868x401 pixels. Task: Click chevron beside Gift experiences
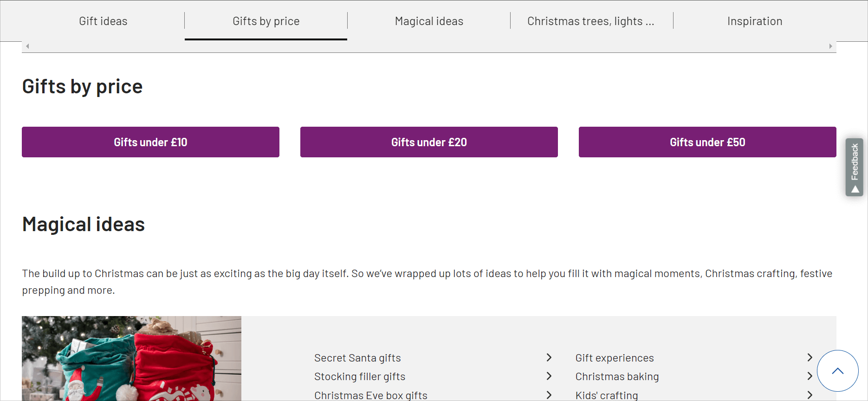[810, 357]
